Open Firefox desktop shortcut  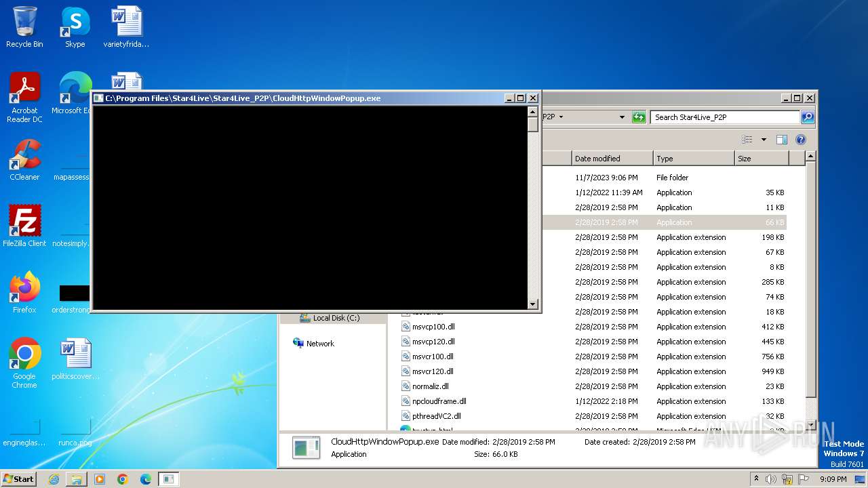coord(24,293)
